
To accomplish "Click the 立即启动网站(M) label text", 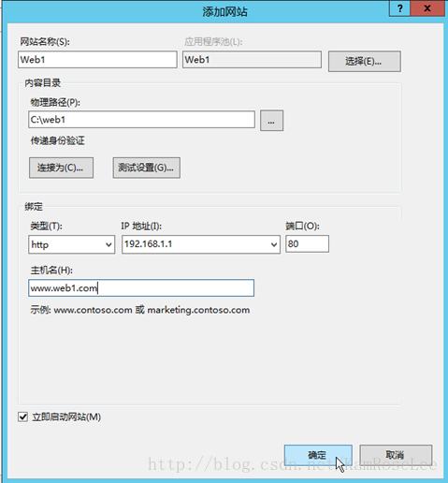I will click(x=66, y=417).
